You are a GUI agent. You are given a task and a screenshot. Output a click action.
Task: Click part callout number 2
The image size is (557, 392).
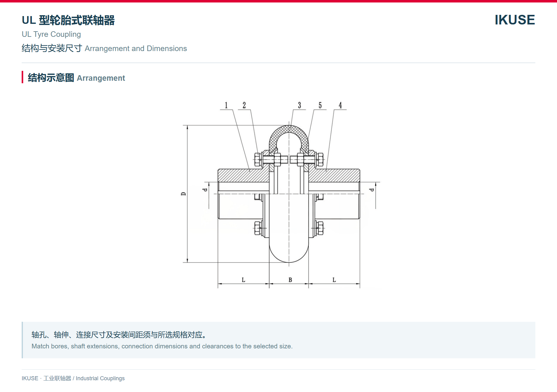point(244,106)
